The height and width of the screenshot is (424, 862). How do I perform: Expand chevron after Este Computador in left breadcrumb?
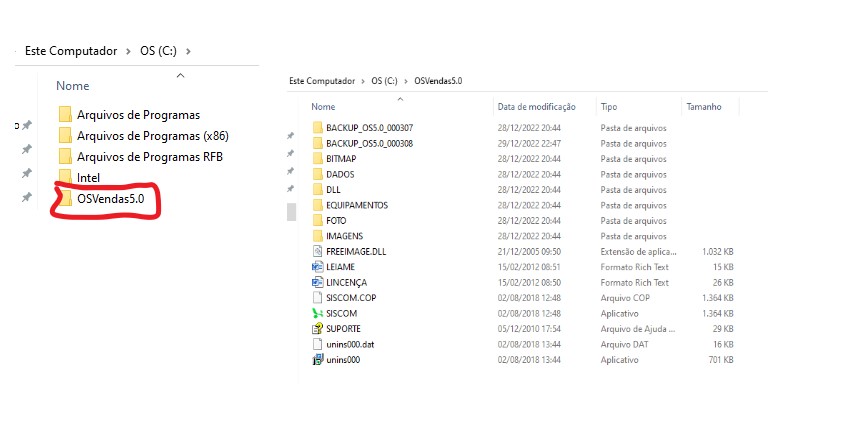click(128, 51)
